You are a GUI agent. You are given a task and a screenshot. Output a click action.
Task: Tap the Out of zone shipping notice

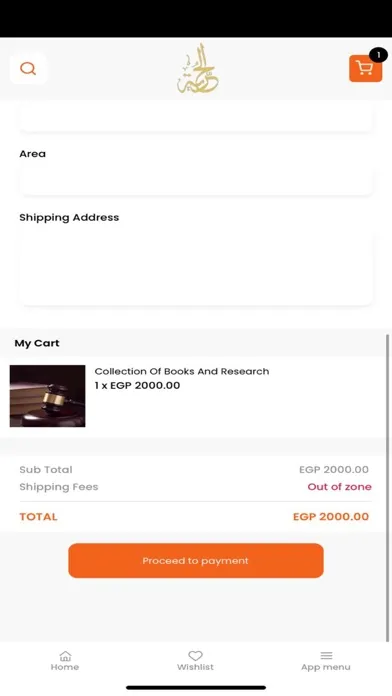340,487
